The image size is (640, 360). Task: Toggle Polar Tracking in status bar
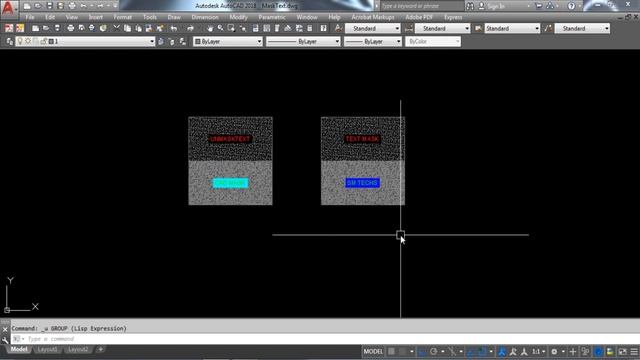(433, 351)
